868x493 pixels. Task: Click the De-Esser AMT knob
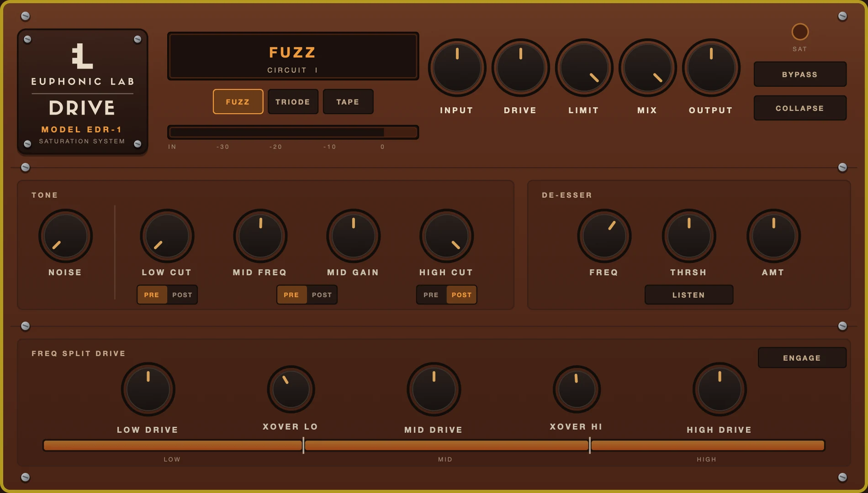(773, 236)
